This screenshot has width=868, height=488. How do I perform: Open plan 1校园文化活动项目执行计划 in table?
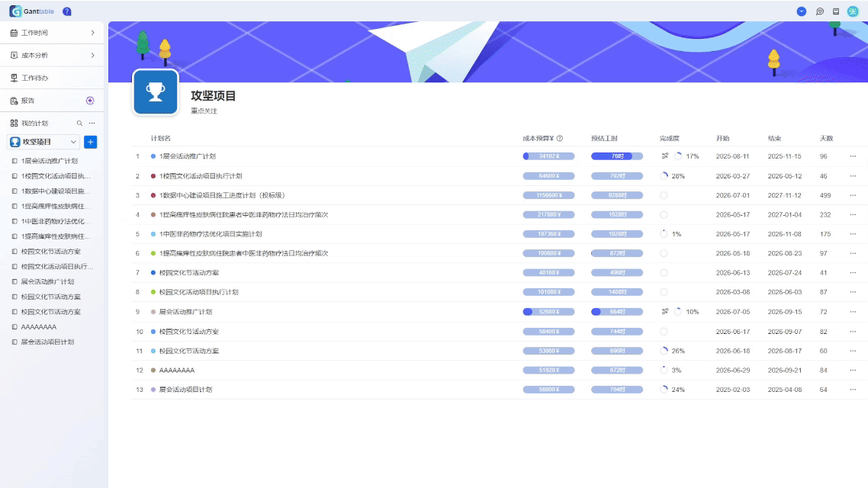tap(201, 176)
